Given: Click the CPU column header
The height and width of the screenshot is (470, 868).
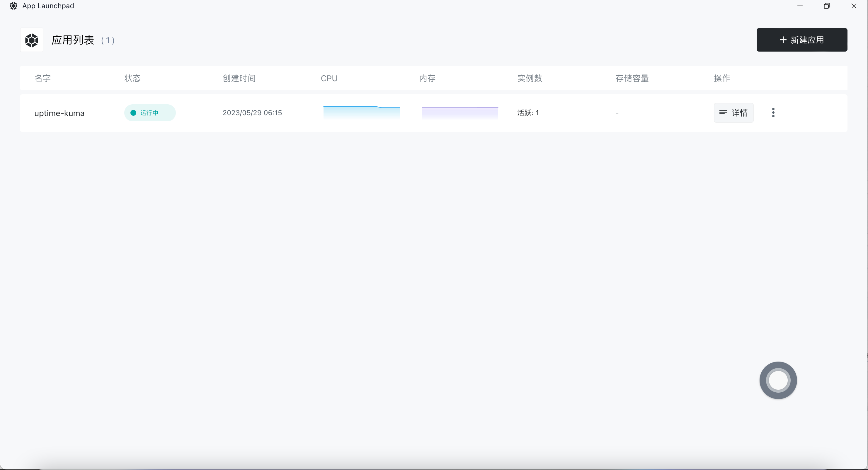Looking at the screenshot, I should (x=329, y=78).
